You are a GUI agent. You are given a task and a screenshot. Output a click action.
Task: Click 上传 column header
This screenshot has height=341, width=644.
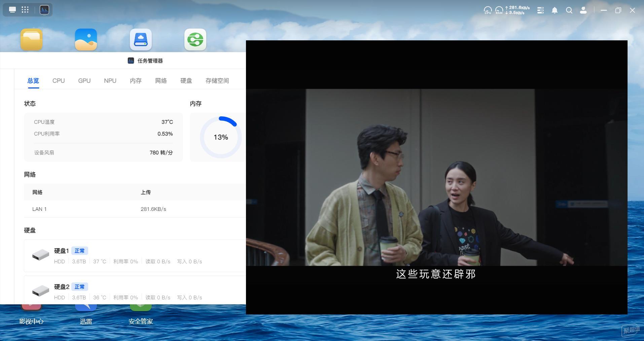click(146, 192)
